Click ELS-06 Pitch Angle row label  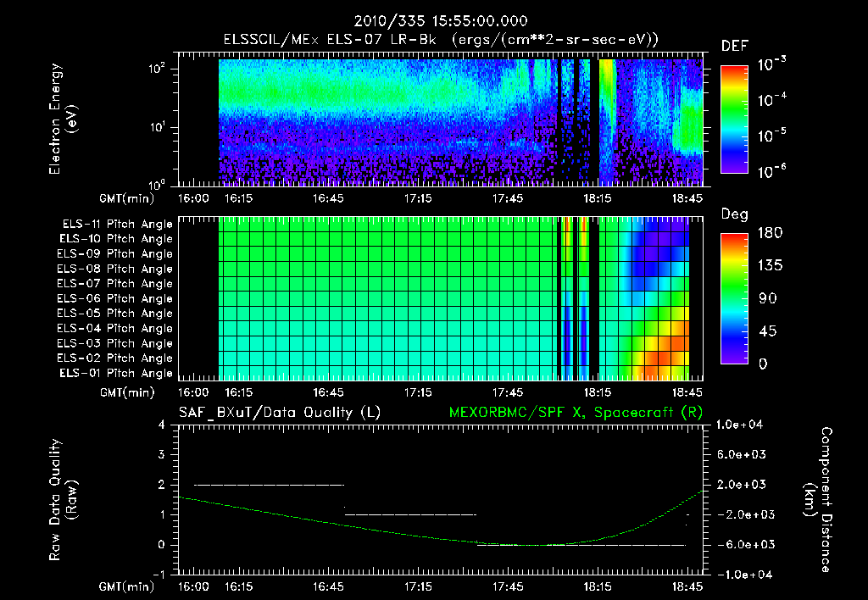115,299
